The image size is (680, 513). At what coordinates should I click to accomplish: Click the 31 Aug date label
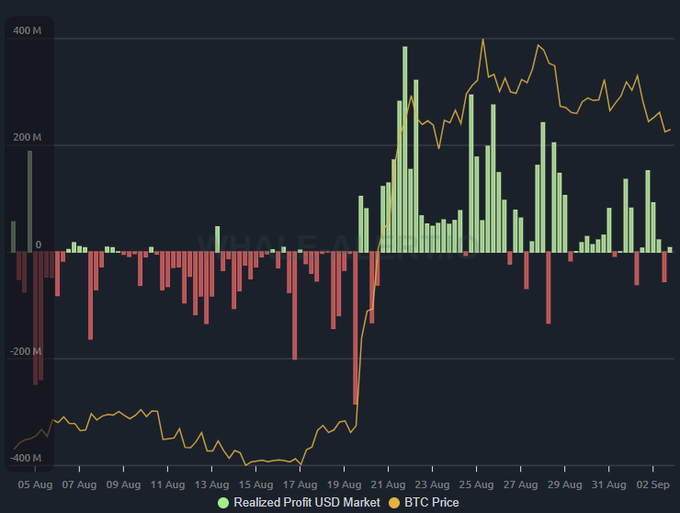[609, 485]
